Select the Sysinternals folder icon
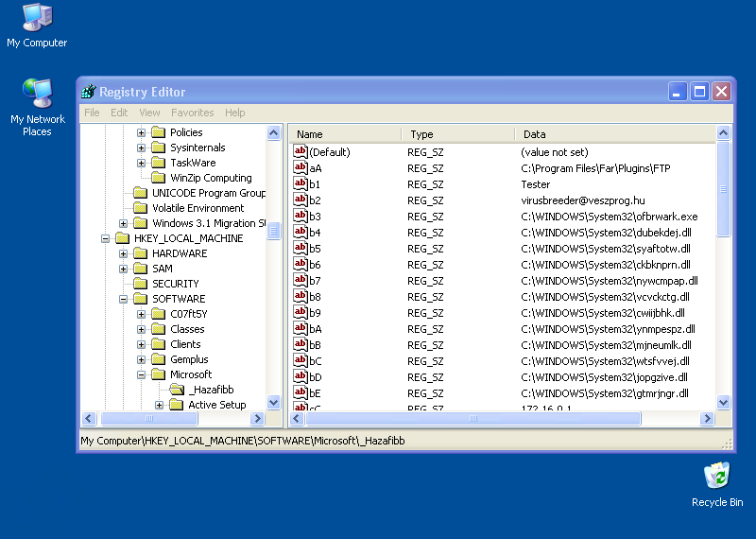Screen dimensions: 756x539 [159, 148]
